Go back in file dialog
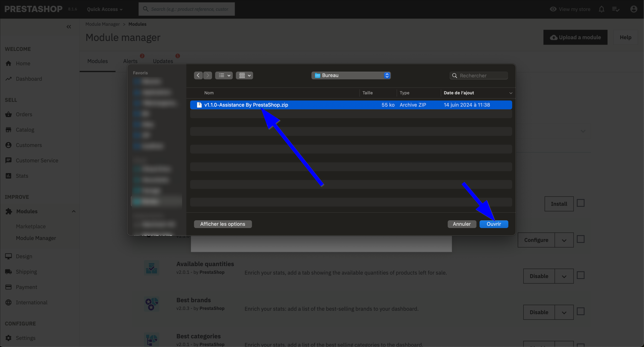644x347 pixels. (198, 75)
